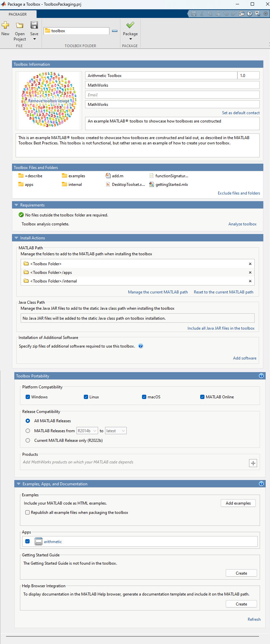Collapse Examples, Apps, and Documentation section
The height and width of the screenshot is (644, 270).
click(19, 484)
